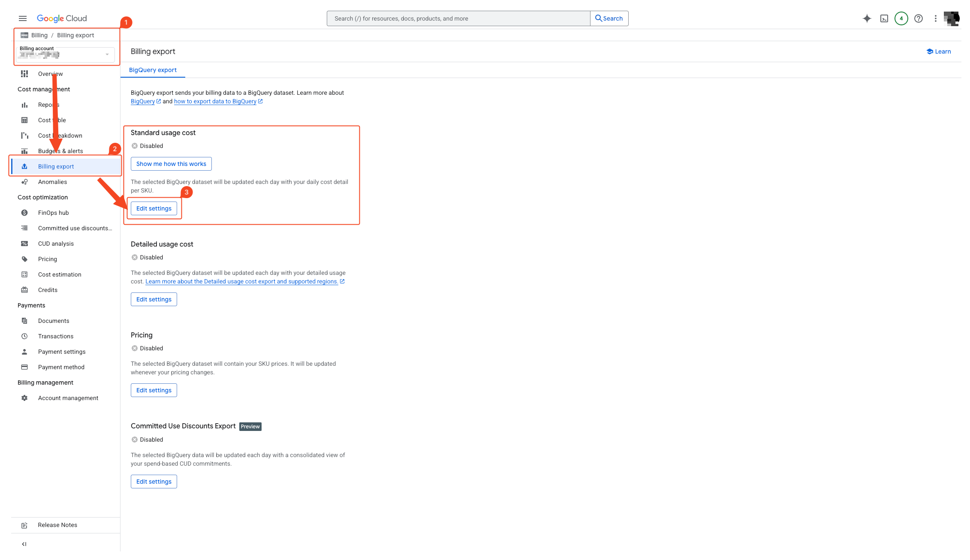The image size is (970, 560).
Task: Click the FinOps hub dollar icon
Action: pyautogui.click(x=24, y=213)
